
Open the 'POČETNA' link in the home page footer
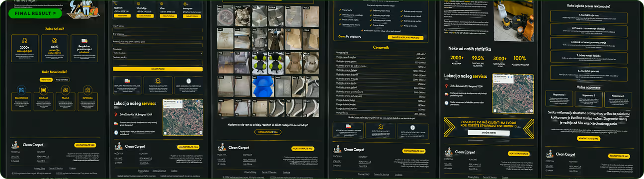click(15, 152)
